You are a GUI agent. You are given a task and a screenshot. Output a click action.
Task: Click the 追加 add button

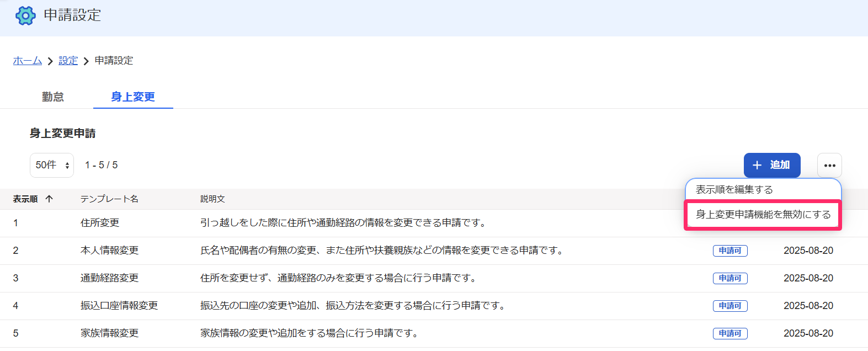[772, 165]
